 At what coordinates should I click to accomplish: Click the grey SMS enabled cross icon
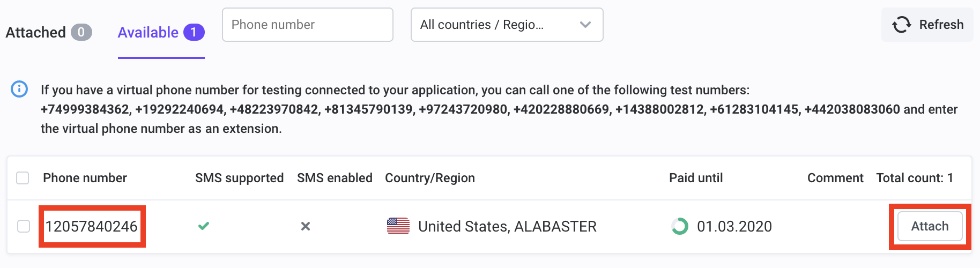click(x=306, y=226)
